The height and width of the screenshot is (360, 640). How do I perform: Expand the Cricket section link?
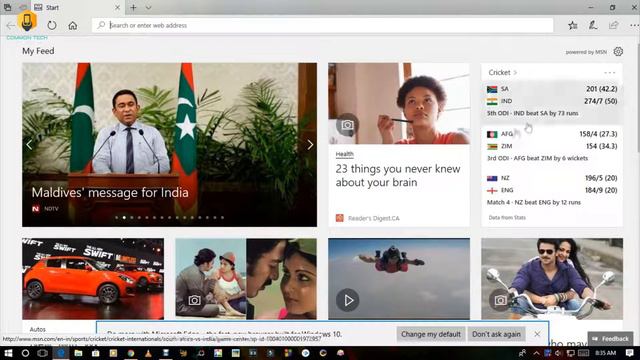(x=502, y=72)
